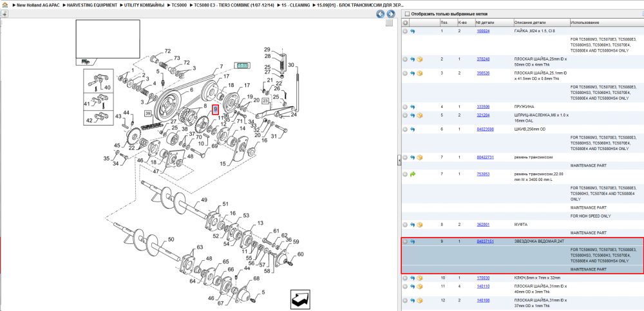Enable 'Отобразить только выбранные метки' checkbox

click(x=408, y=14)
